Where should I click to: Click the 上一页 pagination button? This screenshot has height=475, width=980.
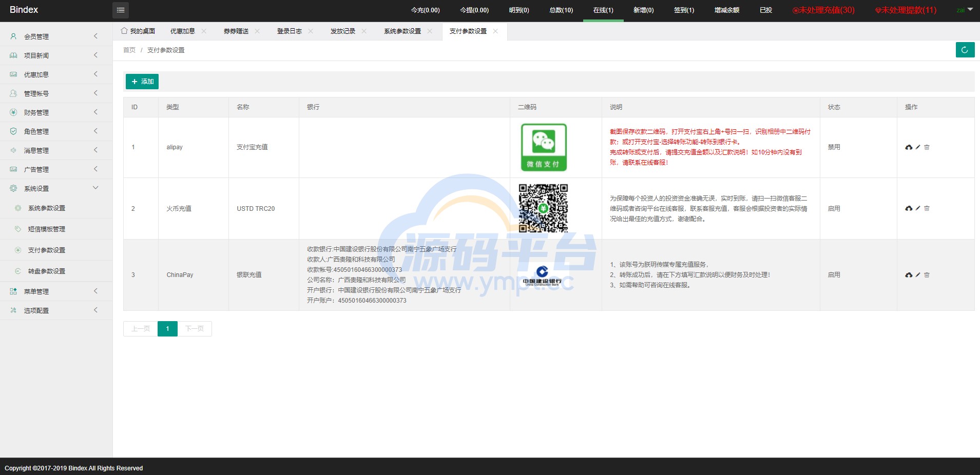141,329
